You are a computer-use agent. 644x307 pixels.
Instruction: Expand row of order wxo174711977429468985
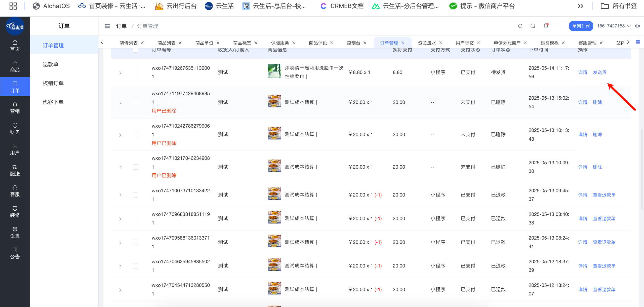coord(120,103)
